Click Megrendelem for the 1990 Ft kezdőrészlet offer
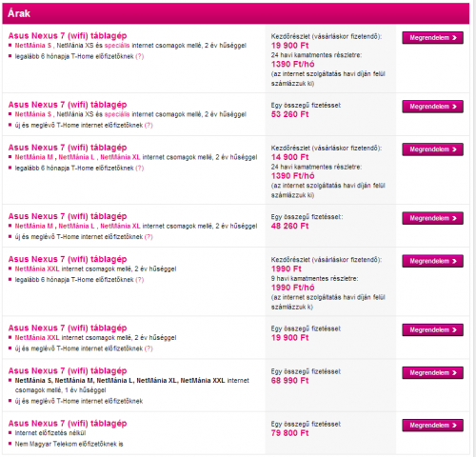Viewport: 476px width, 457px height. point(432,261)
